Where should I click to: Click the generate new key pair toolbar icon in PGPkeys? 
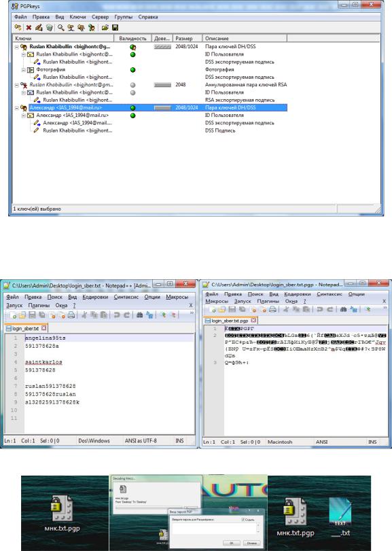[18, 27]
